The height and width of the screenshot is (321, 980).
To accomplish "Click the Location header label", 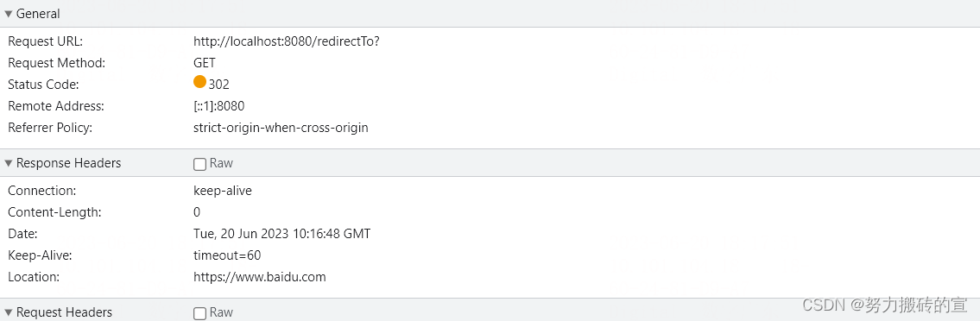I will pos(34,277).
